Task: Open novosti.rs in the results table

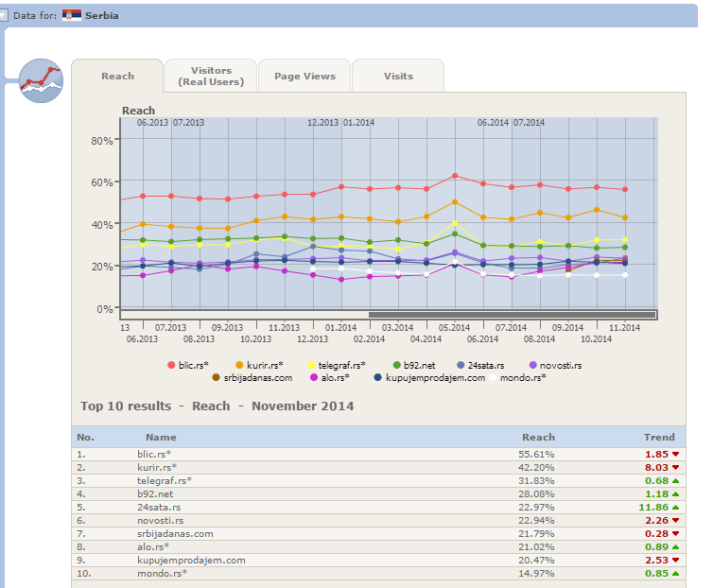Action: click(161, 520)
